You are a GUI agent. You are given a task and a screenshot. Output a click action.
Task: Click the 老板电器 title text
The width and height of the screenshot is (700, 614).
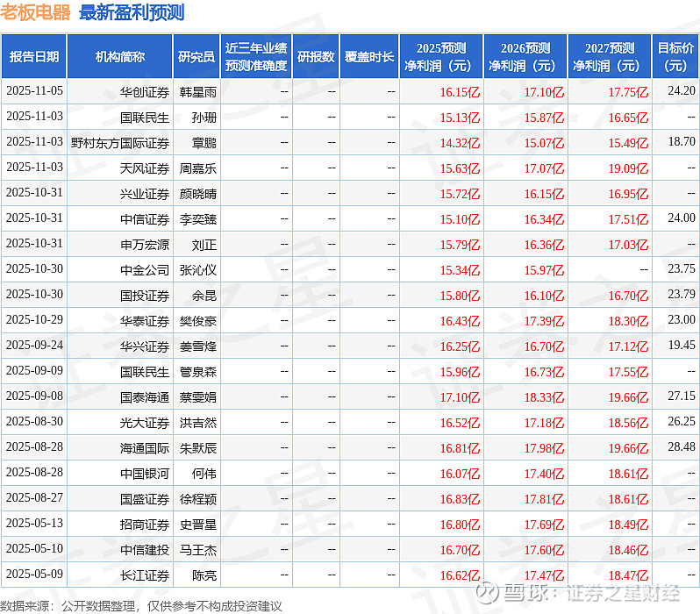coord(35,12)
